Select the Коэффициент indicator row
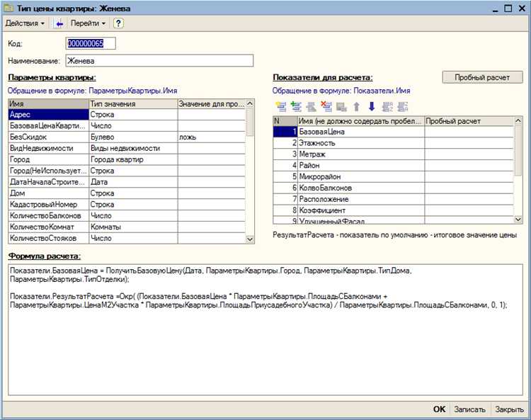Image resolution: width=531 pixels, height=420 pixels. click(x=393, y=210)
